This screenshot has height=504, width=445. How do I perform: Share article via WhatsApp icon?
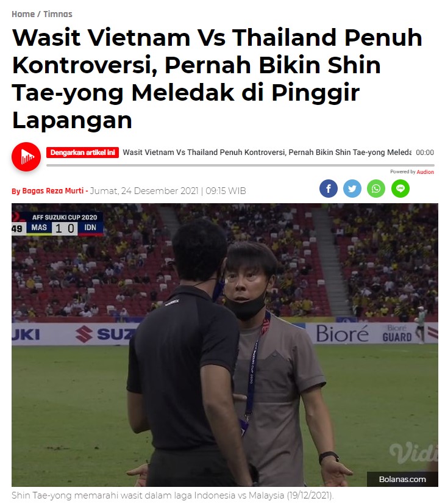pyautogui.click(x=376, y=189)
